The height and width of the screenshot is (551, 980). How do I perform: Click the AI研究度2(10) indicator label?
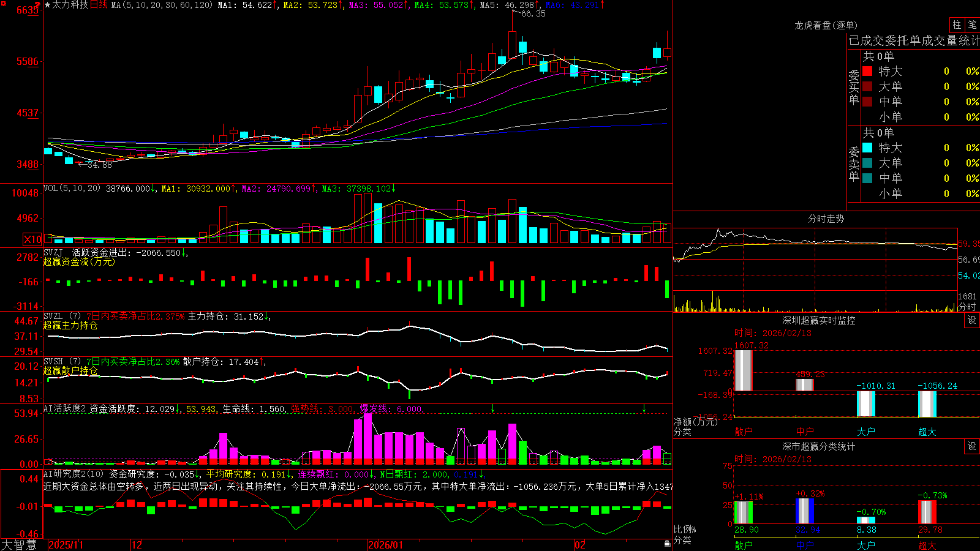pos(74,474)
